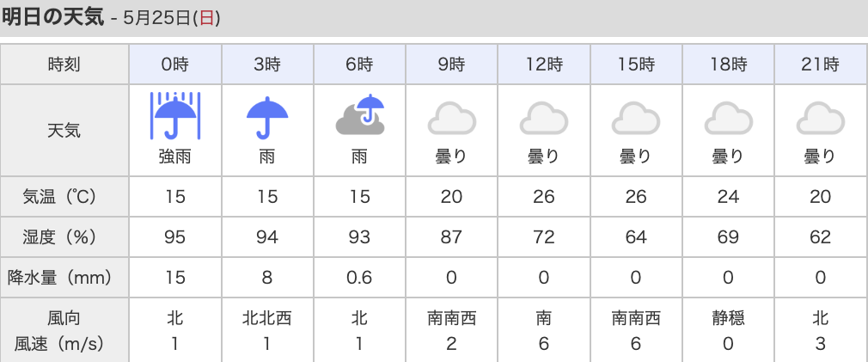Image resolution: width=868 pixels, height=362 pixels.
Task: Click the 降水量（mm） row label
Action: pos(59,278)
